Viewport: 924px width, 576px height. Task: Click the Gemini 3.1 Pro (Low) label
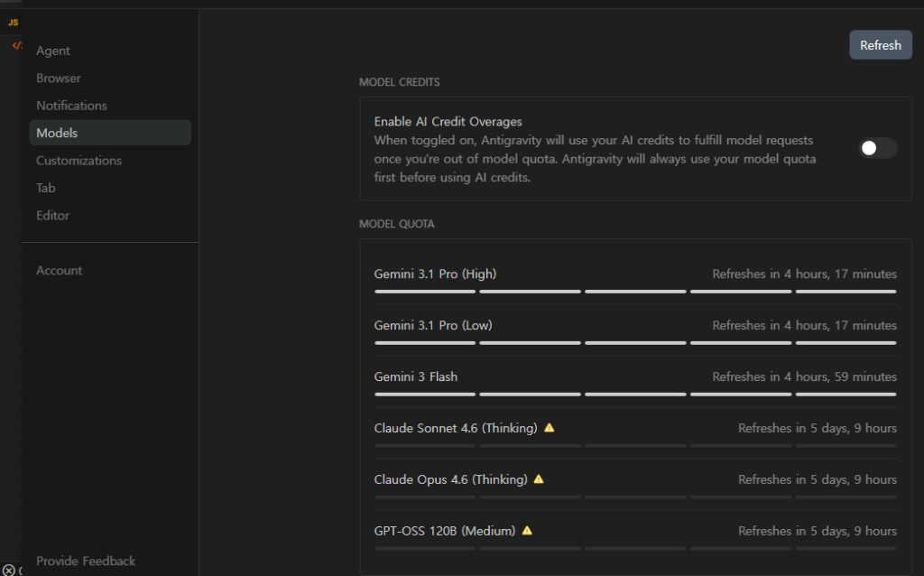(x=433, y=325)
